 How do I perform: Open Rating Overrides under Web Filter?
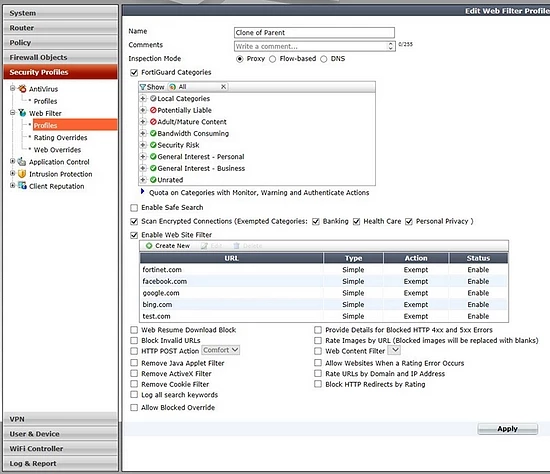60,138
